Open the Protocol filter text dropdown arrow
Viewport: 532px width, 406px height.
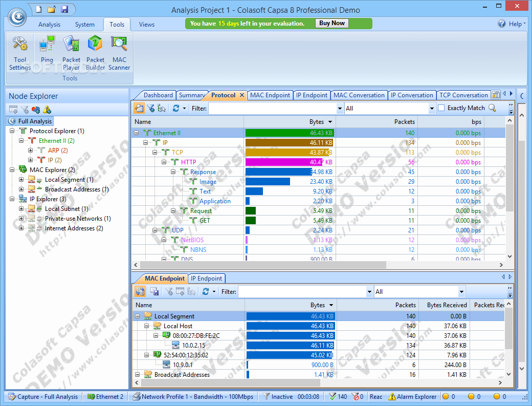click(340, 109)
